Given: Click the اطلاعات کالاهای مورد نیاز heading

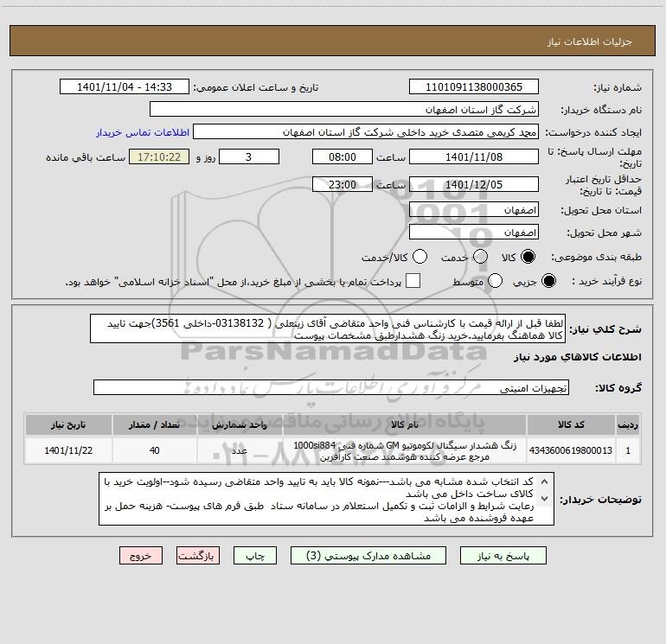Looking at the screenshot, I should click(x=578, y=357).
